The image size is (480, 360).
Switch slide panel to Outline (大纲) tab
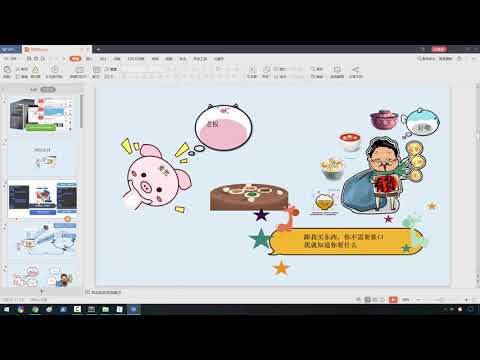click(33, 89)
